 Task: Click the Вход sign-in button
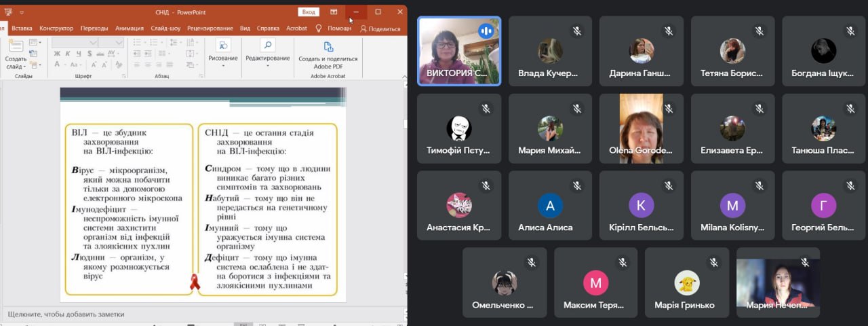coord(309,12)
